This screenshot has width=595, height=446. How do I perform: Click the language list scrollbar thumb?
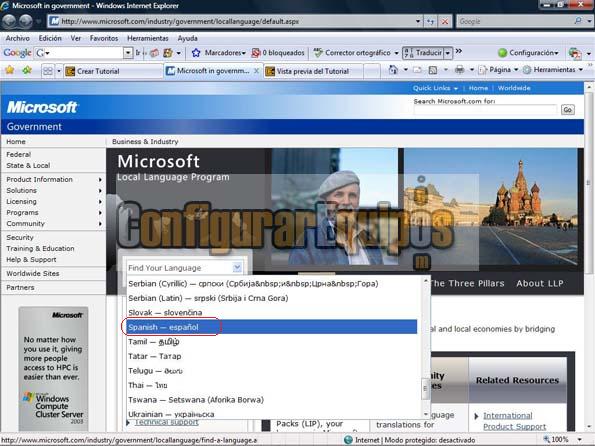point(425,388)
